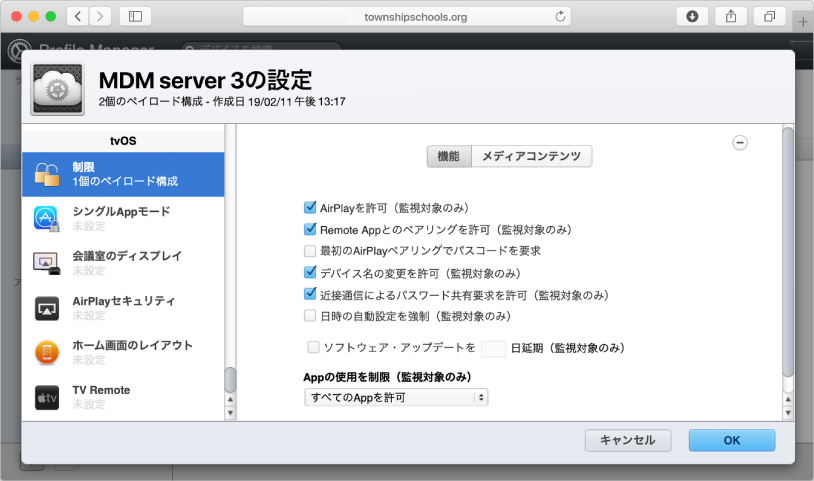
Task: Click the Safari forward navigation arrow
Action: tap(100, 17)
